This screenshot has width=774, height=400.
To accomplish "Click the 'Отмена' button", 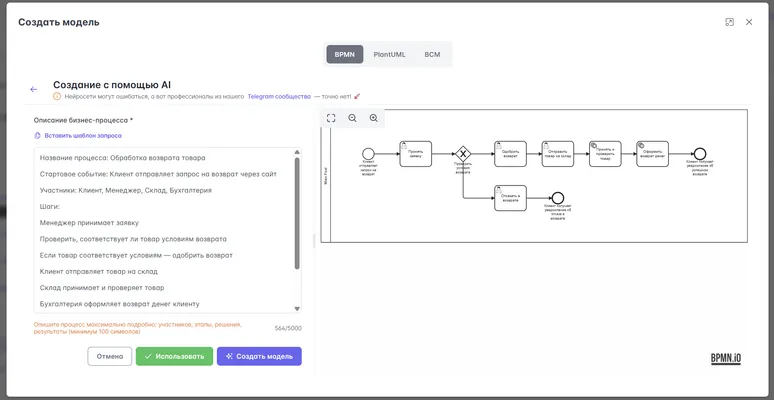I will point(110,356).
